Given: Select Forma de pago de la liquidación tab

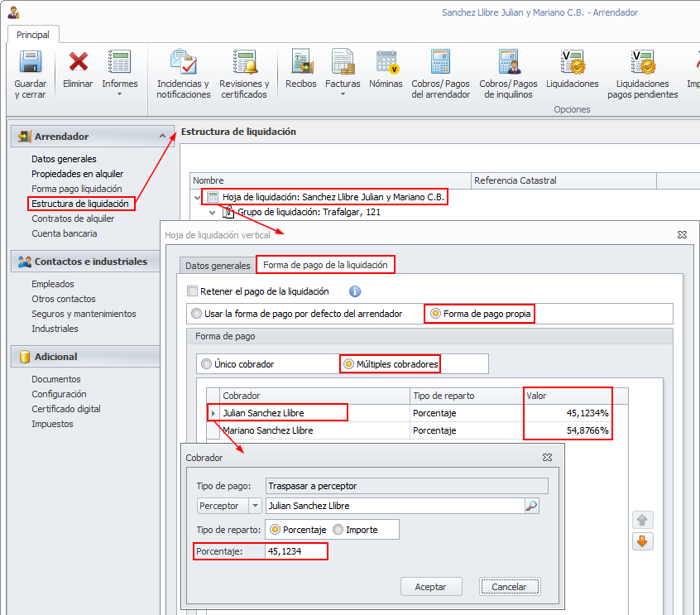Looking at the screenshot, I should coord(325,265).
